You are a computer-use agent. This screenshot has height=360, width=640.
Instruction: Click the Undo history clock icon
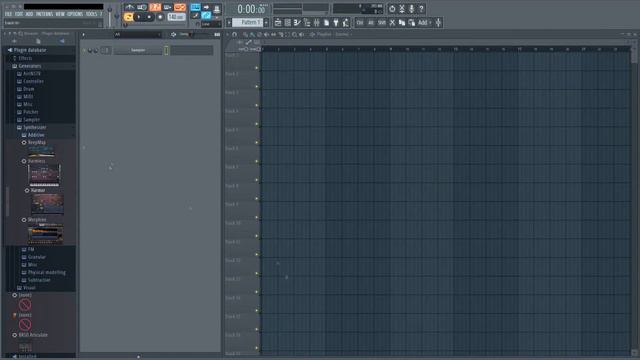point(392,9)
